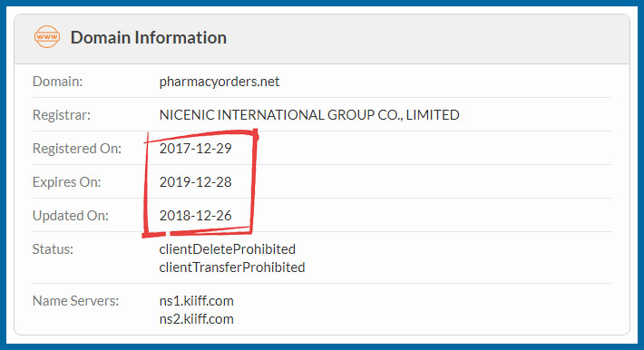Select the 2019-12-28 expiry date
644x350 pixels.
click(196, 182)
